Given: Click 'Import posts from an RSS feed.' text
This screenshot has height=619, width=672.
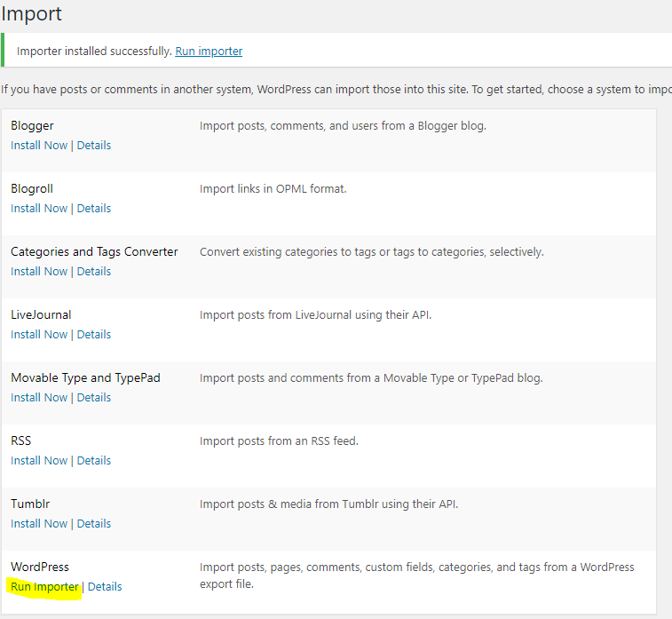Looking at the screenshot, I should (279, 440).
